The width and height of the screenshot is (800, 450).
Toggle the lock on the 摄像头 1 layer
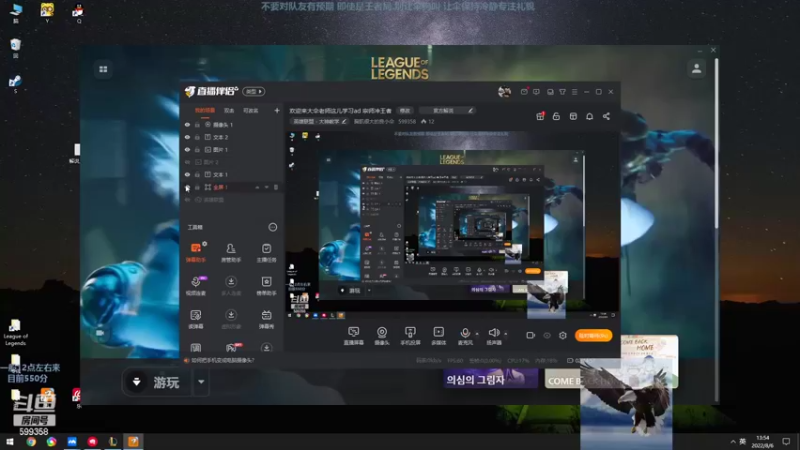pyautogui.click(x=197, y=124)
